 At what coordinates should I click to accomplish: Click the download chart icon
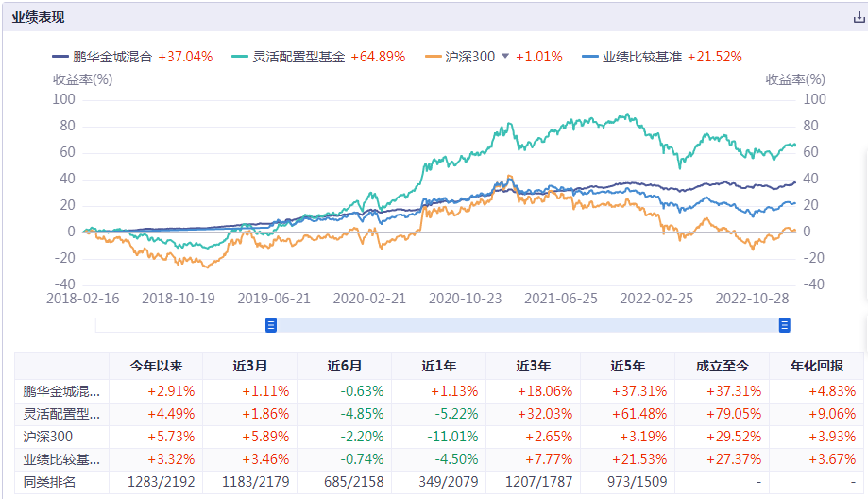[859, 18]
